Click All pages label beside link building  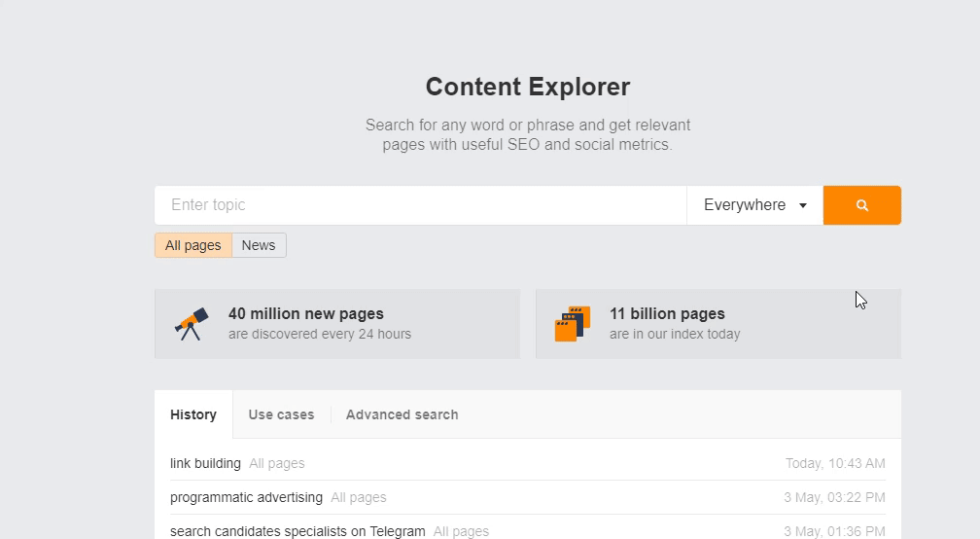click(x=277, y=463)
